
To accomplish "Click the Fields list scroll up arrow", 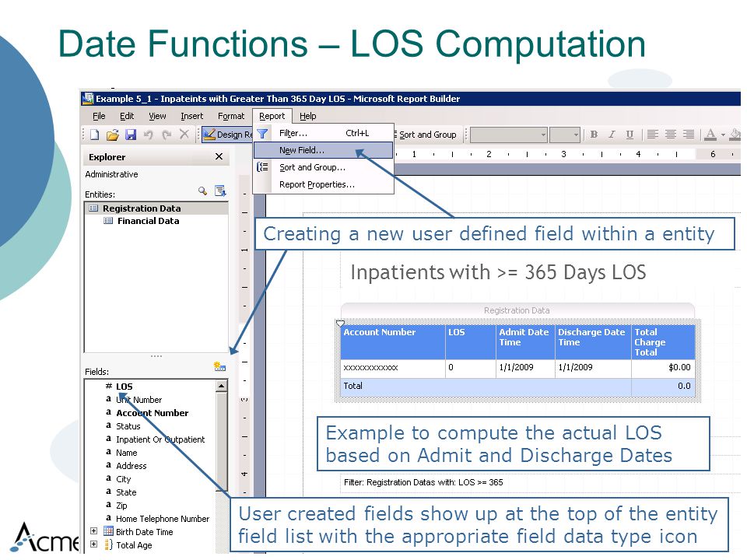I will (x=221, y=386).
